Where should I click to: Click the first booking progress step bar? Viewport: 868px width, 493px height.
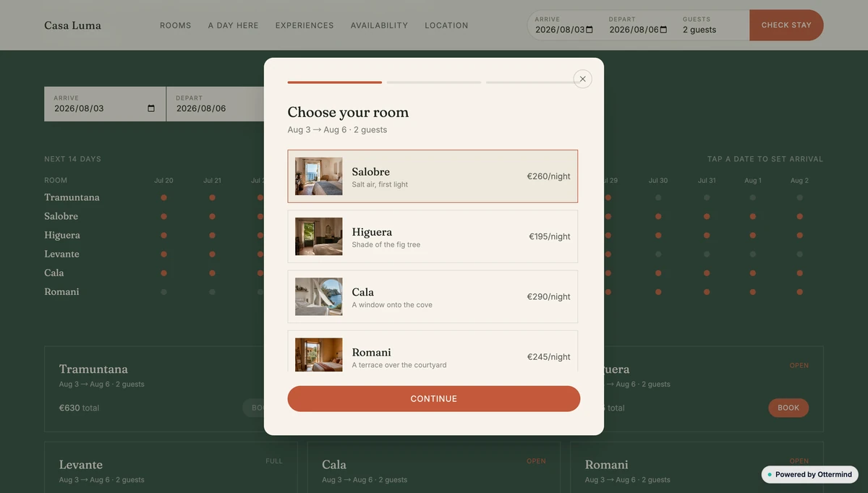(335, 82)
